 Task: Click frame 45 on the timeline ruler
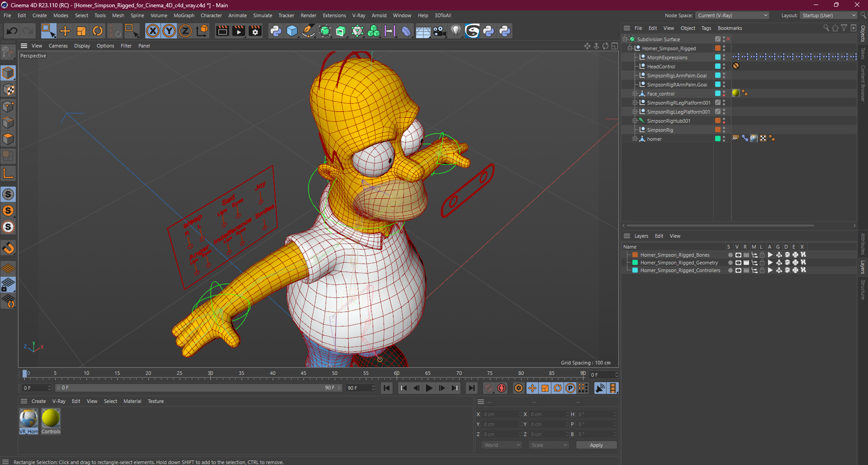[304, 374]
